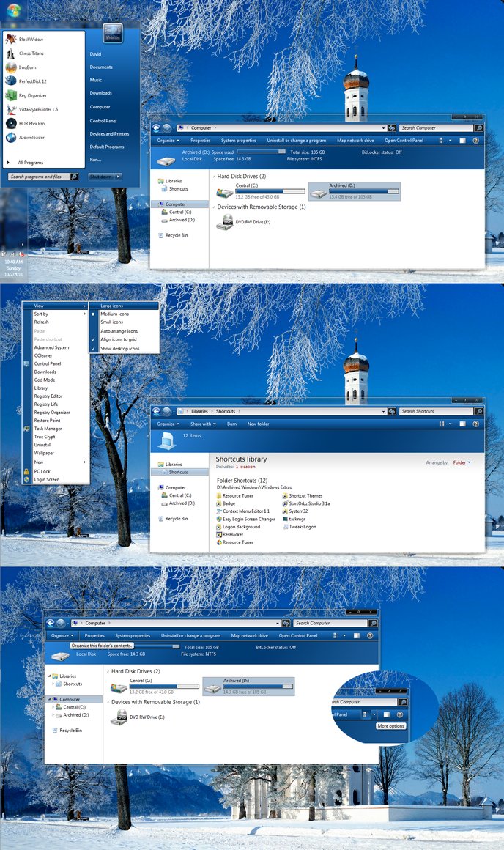
Task: Open Chess Titans in the Start menu
Action: pos(31,53)
